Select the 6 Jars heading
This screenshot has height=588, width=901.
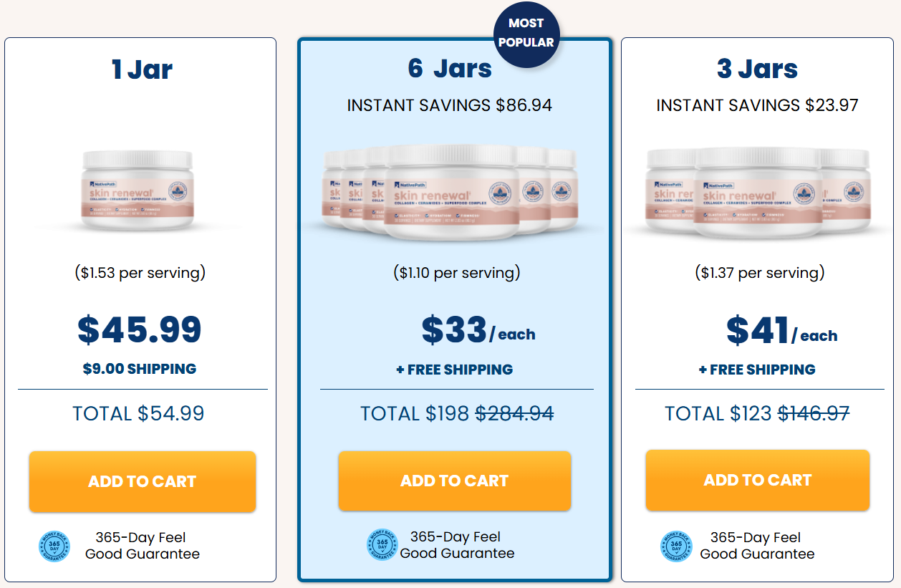[450, 68]
